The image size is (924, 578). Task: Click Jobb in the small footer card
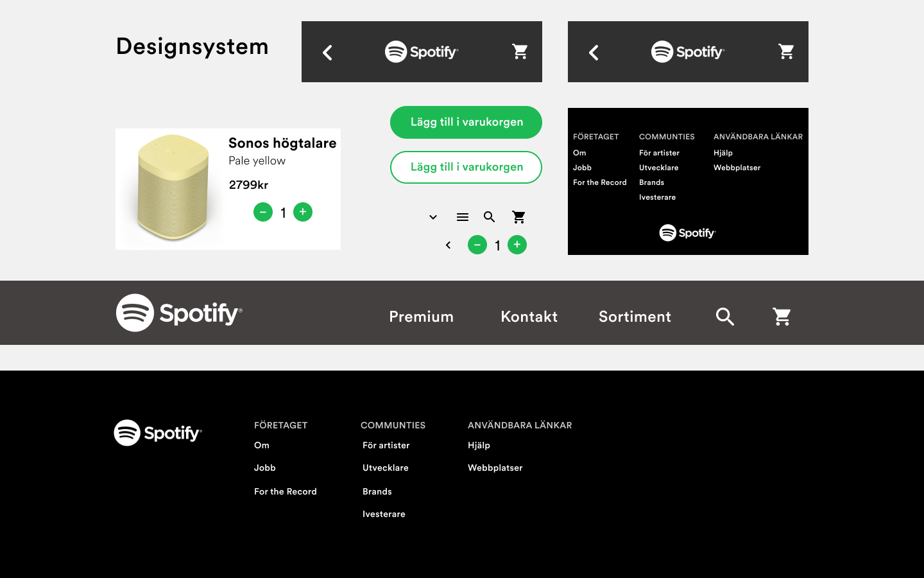click(582, 168)
